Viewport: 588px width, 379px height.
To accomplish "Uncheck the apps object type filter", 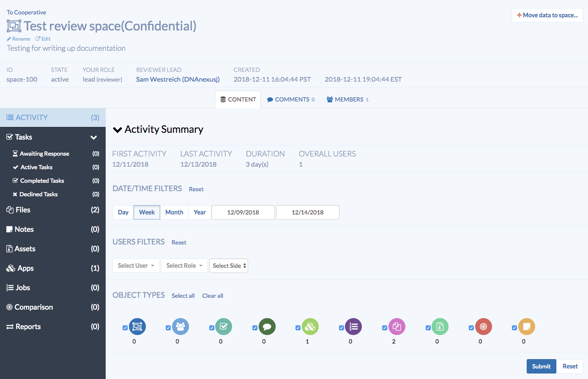I will point(298,327).
